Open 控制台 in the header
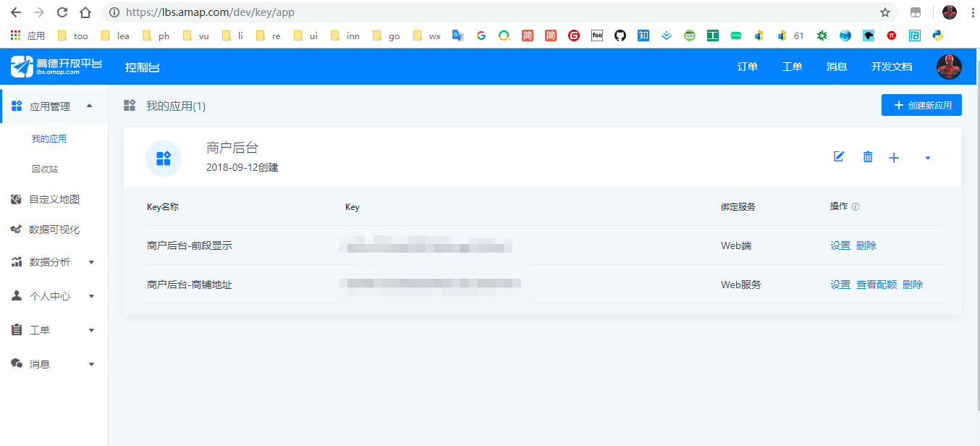Image resolution: width=980 pixels, height=446 pixels. tap(142, 67)
